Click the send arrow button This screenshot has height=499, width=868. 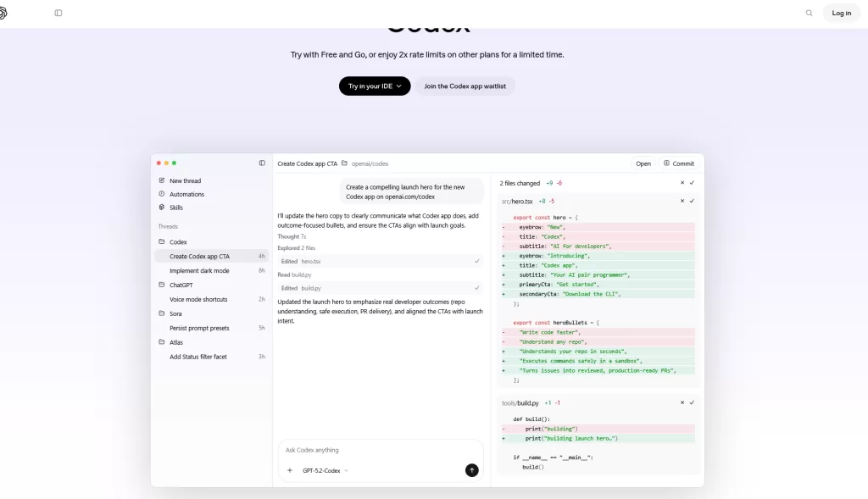pyautogui.click(x=471, y=470)
